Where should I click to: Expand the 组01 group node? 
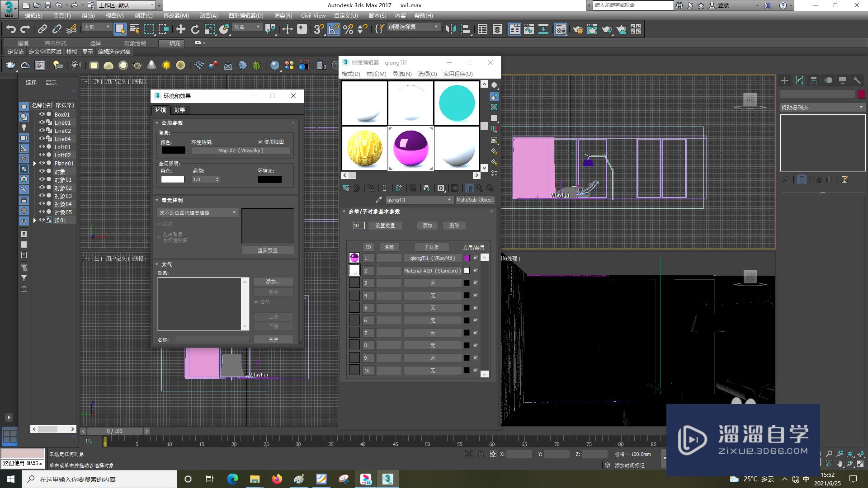point(35,220)
